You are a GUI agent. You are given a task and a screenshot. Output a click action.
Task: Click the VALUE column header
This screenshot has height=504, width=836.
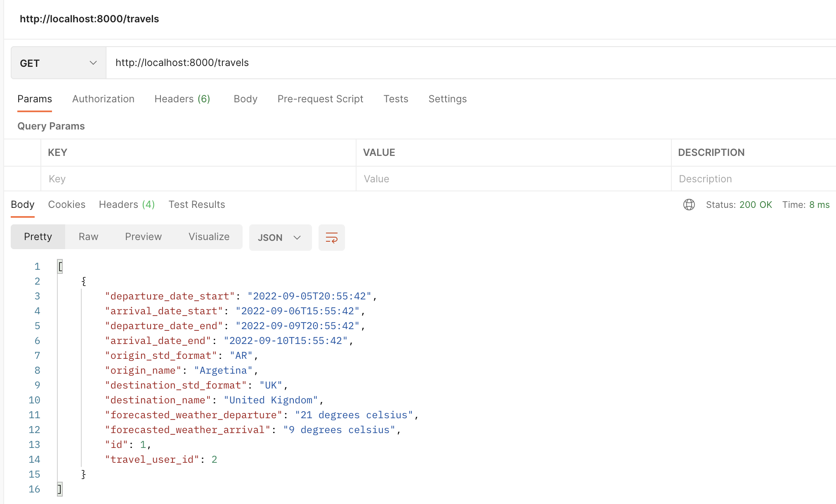click(x=379, y=153)
